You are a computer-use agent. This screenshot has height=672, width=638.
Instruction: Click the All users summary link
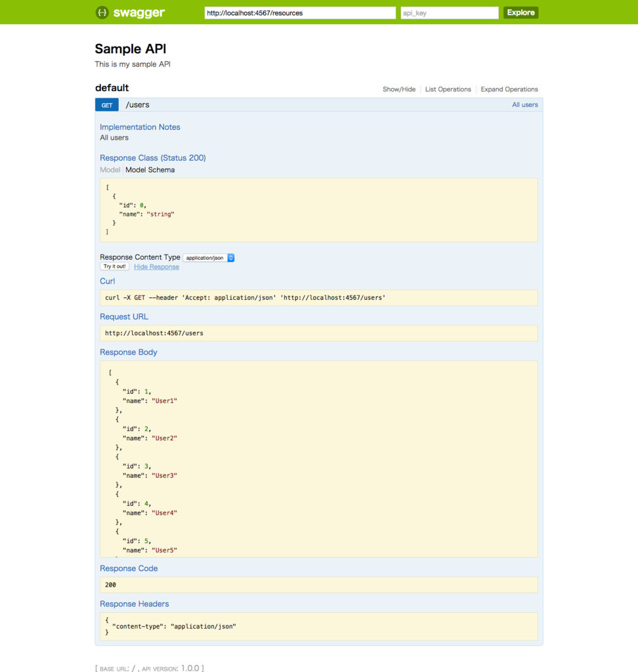(525, 104)
